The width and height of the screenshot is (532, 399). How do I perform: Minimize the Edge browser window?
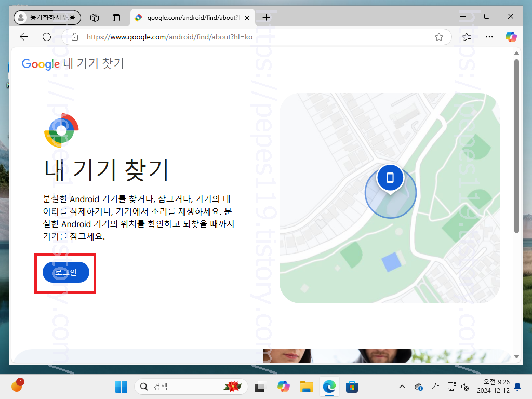[x=463, y=16]
